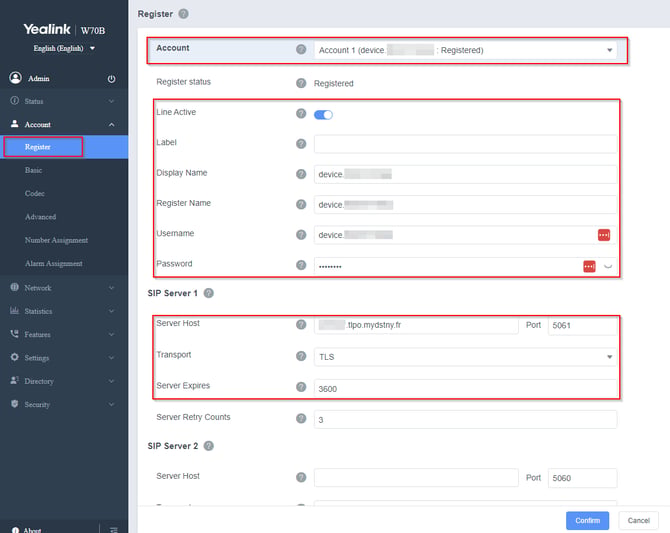Click the Cancel button
This screenshot has width=670, height=533.
tap(638, 520)
